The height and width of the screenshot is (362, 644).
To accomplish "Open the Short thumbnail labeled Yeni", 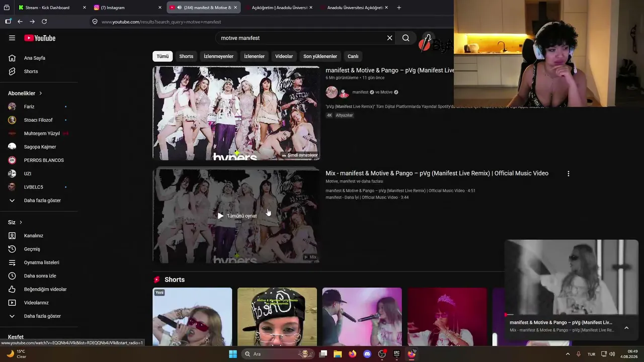I will (192, 317).
